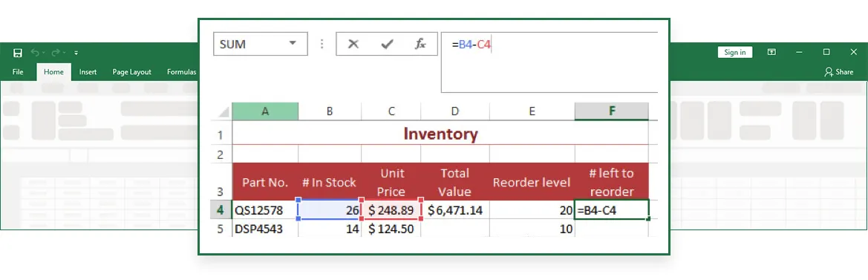Viewport: 868px width, 280px height.
Task: Switch to the Insert tab
Action: point(88,72)
